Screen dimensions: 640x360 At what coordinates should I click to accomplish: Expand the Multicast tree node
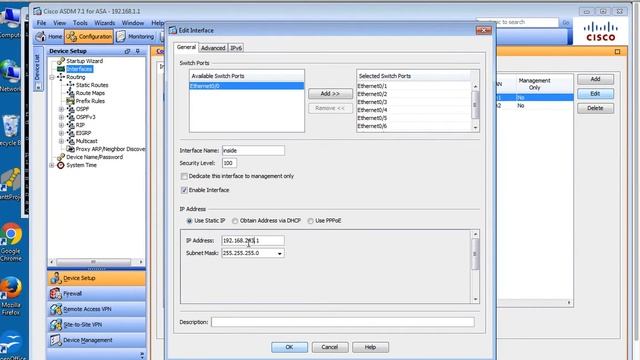(x=61, y=141)
